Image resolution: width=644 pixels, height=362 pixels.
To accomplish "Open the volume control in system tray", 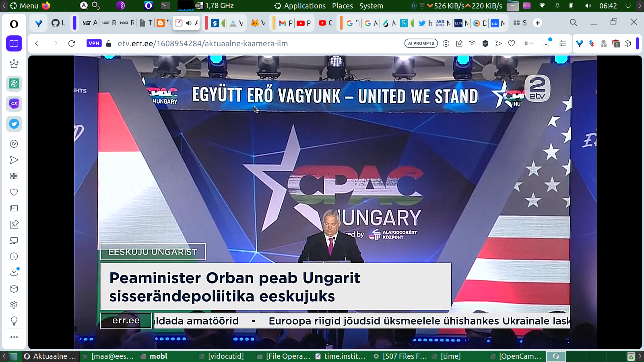I will pos(588,6).
